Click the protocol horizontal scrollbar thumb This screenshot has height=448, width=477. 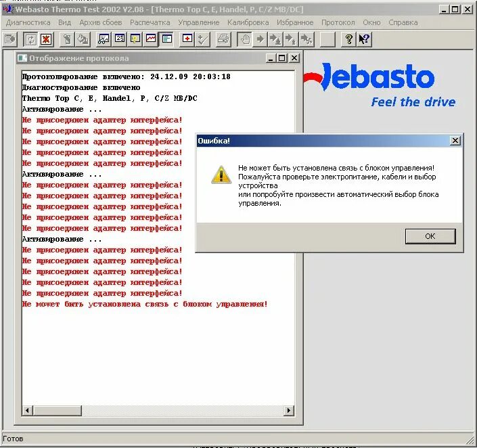58,410
